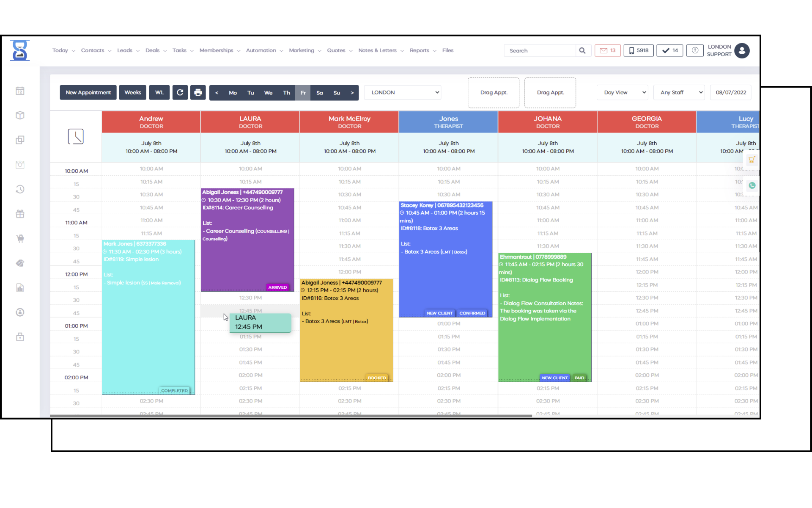Click the Weeks button
Screen dimensions: 812x508
tap(132, 92)
